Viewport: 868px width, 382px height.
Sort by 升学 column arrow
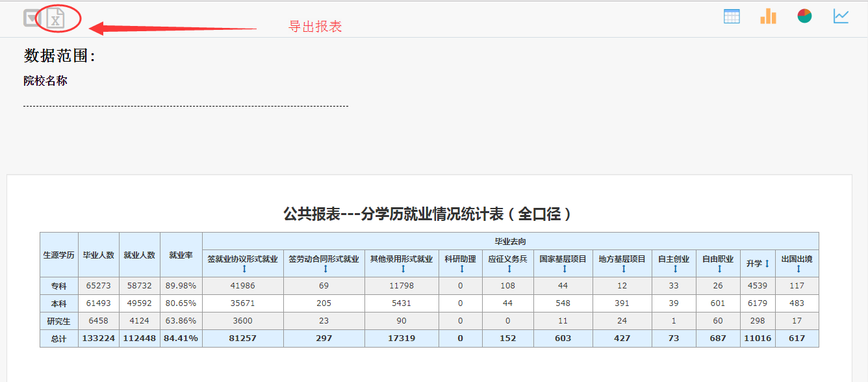point(767,264)
